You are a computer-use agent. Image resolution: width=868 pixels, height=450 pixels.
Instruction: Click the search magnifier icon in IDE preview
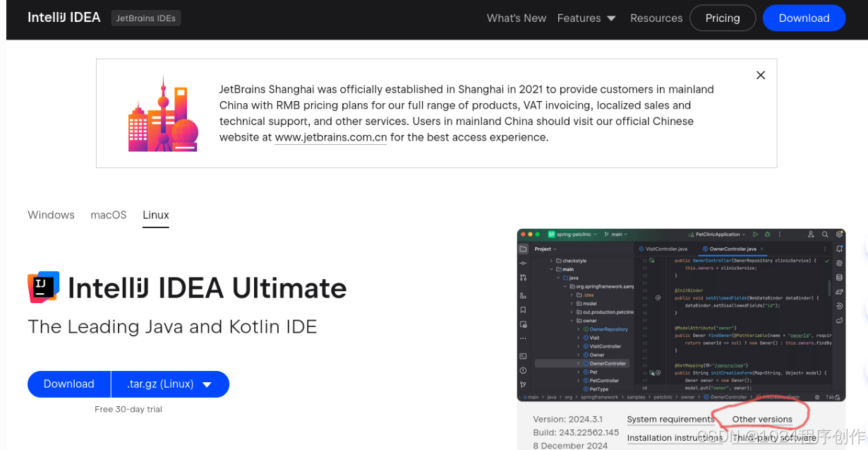(x=825, y=235)
